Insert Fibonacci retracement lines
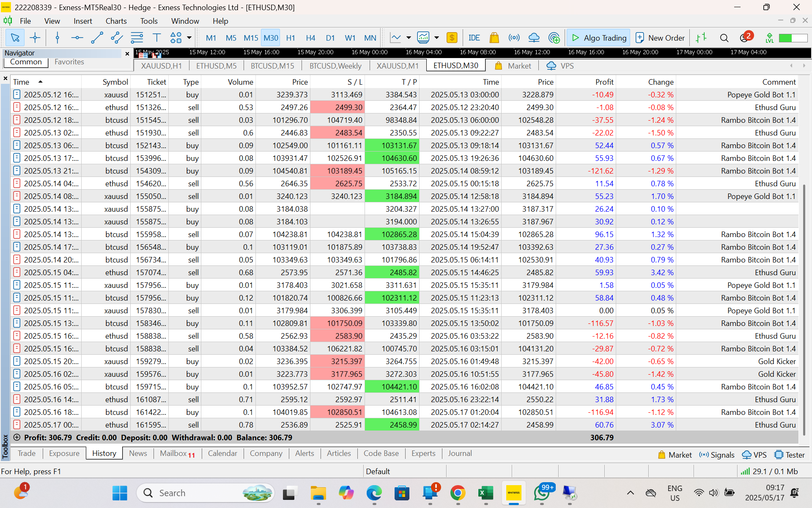 pyautogui.click(x=137, y=38)
